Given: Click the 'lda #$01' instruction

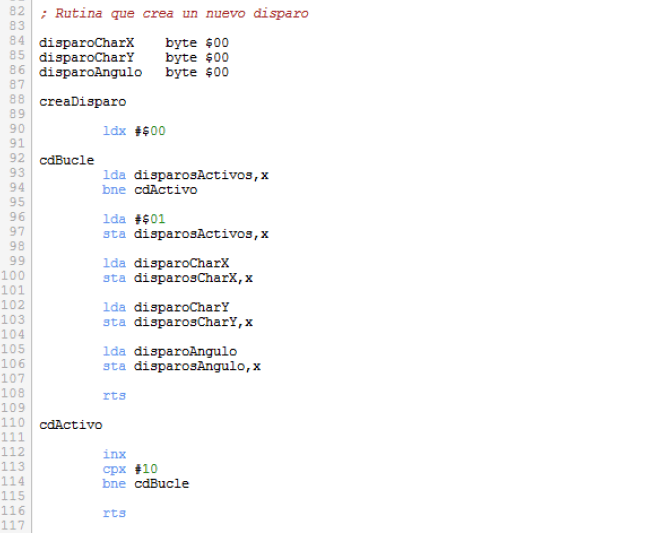Looking at the screenshot, I should point(134,219).
